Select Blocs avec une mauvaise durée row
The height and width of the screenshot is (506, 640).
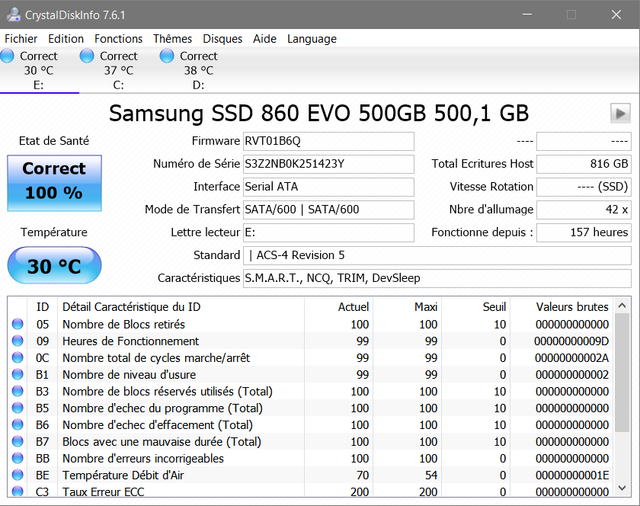click(311, 442)
